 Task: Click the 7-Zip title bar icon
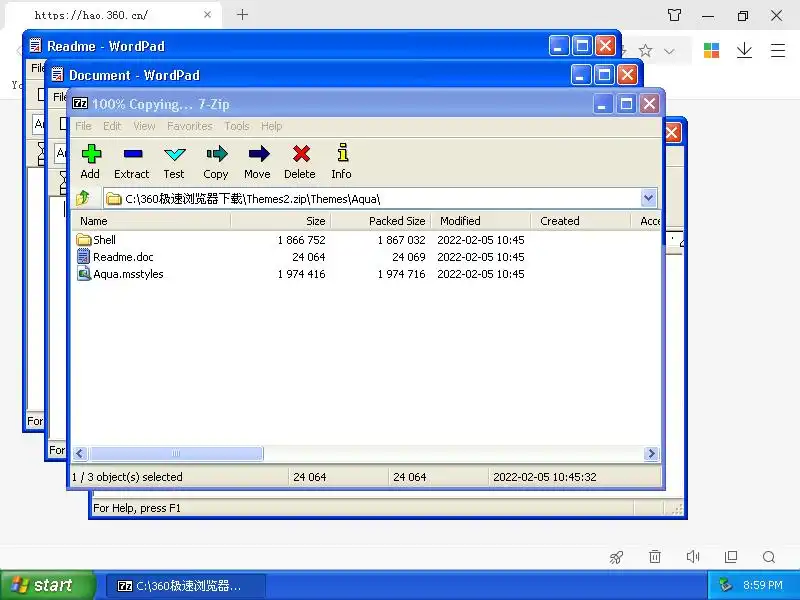80,104
